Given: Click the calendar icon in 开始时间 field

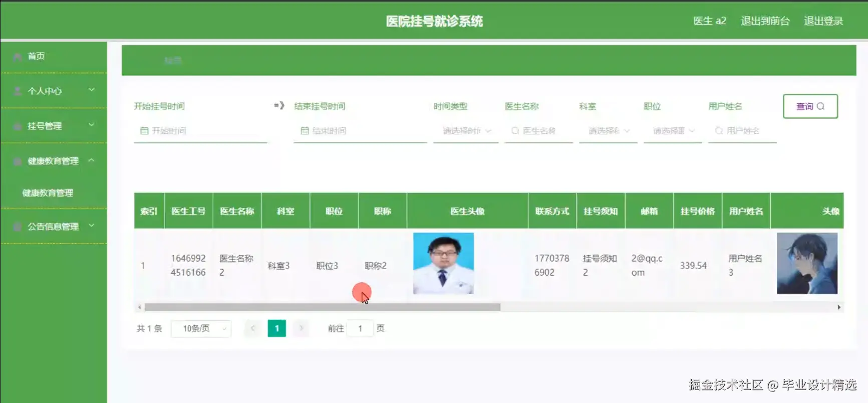Looking at the screenshot, I should coord(144,131).
